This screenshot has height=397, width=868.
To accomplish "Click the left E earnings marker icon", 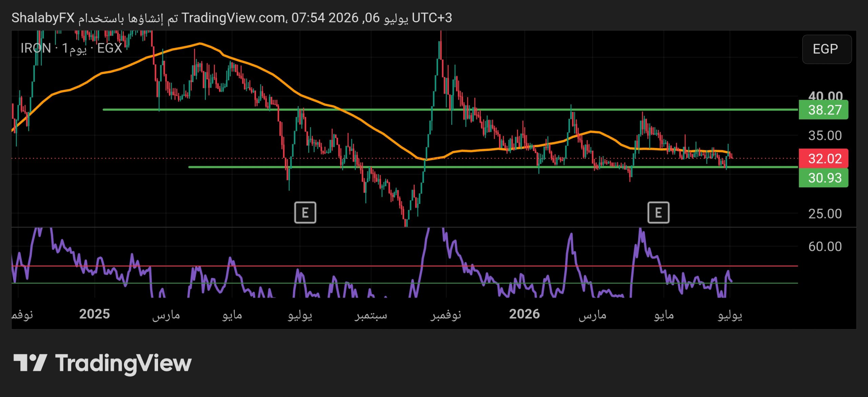I will [305, 213].
